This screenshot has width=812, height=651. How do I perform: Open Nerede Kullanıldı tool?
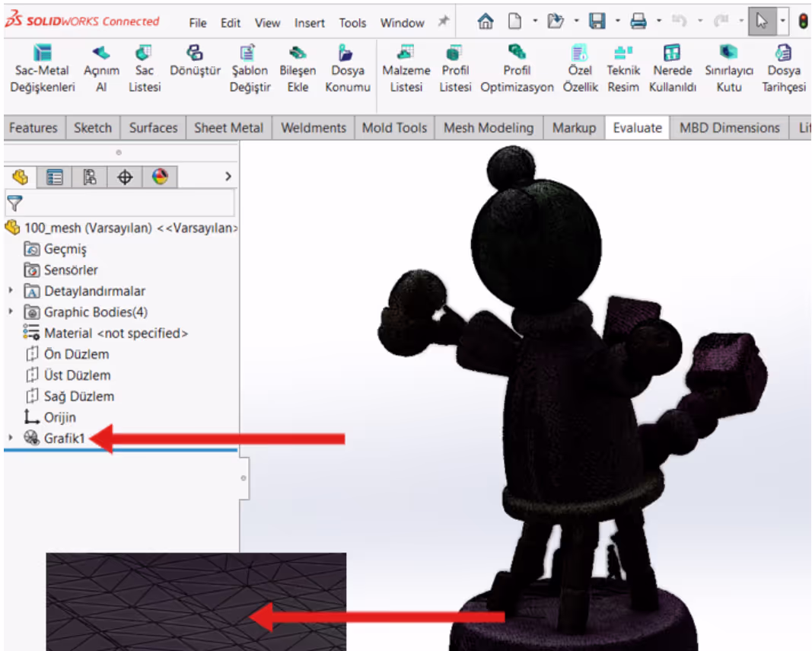coord(672,69)
